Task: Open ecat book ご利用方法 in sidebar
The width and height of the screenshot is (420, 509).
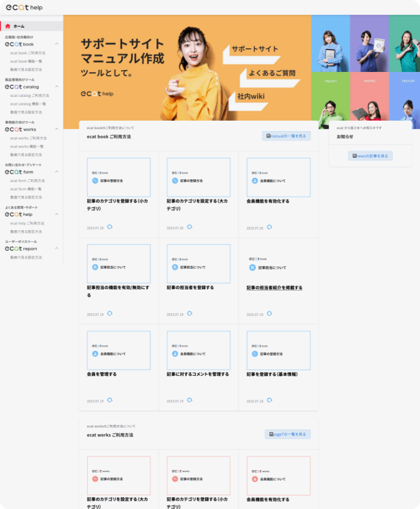Action: point(28,53)
